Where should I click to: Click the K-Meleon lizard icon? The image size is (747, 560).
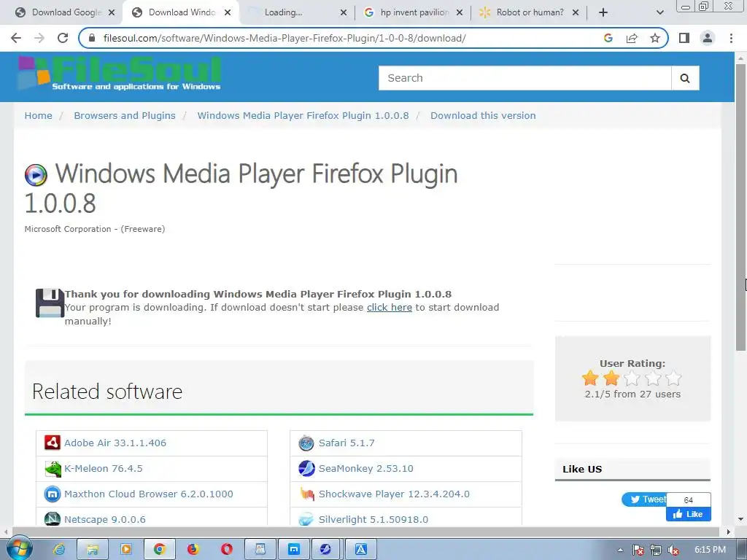tap(53, 469)
